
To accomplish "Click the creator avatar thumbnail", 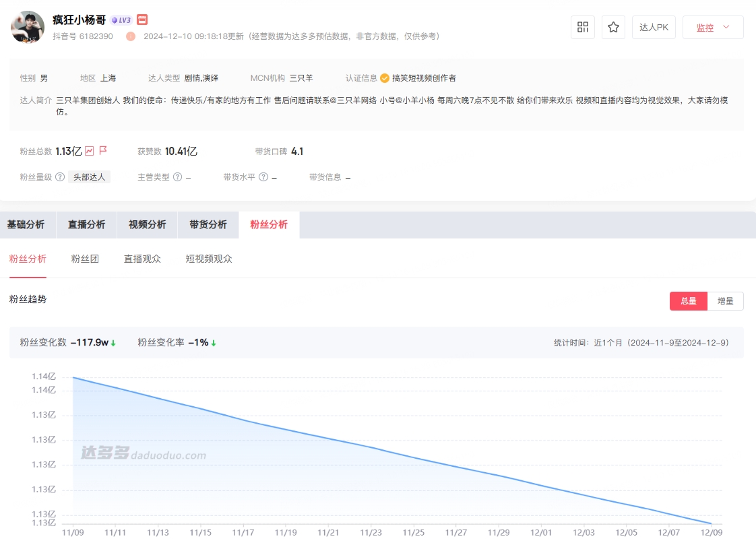I will point(27,27).
